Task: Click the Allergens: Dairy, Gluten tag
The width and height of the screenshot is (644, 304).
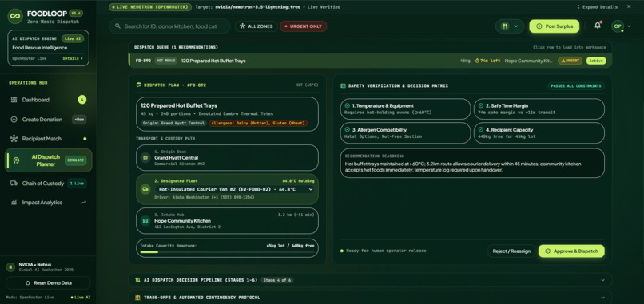Action: click(258, 124)
